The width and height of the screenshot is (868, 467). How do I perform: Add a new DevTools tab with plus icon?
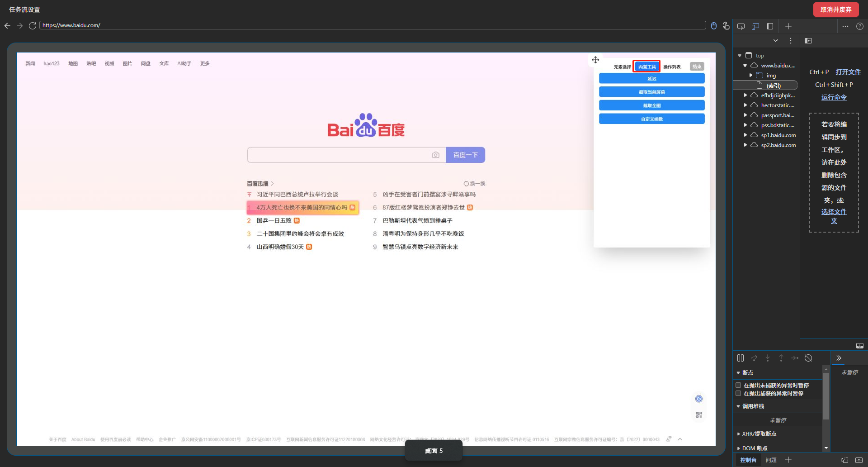pyautogui.click(x=788, y=26)
